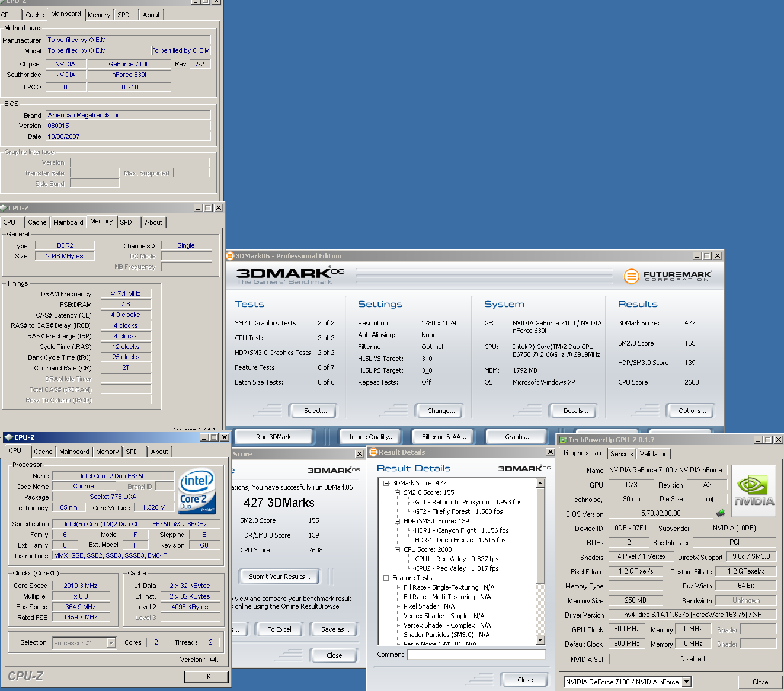Click Close in the Result Details window

click(525, 680)
